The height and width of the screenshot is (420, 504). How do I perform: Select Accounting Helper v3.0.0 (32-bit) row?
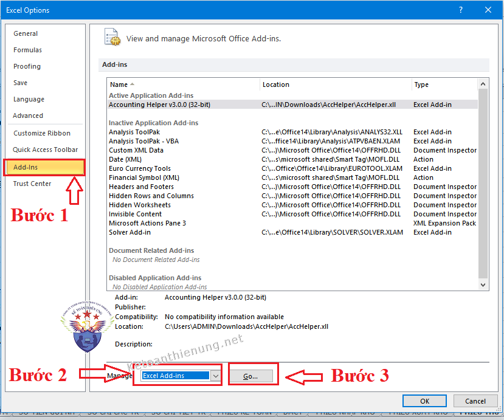click(292, 105)
